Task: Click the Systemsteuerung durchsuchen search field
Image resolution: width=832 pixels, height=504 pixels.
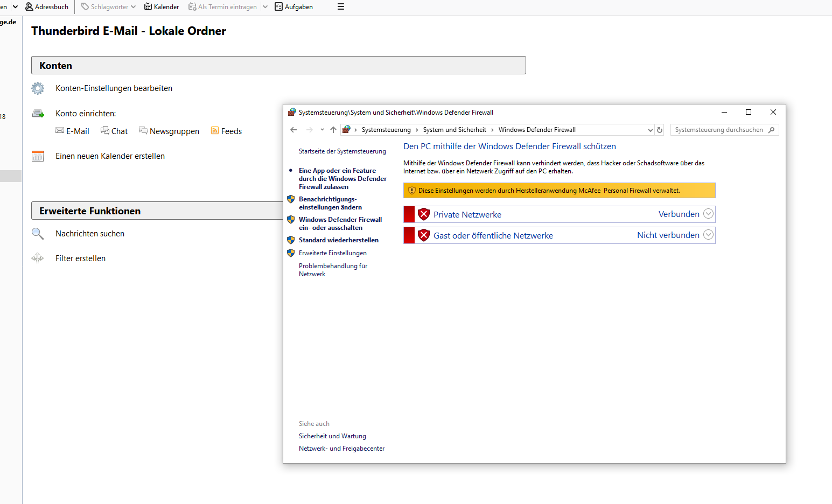Action: click(719, 130)
